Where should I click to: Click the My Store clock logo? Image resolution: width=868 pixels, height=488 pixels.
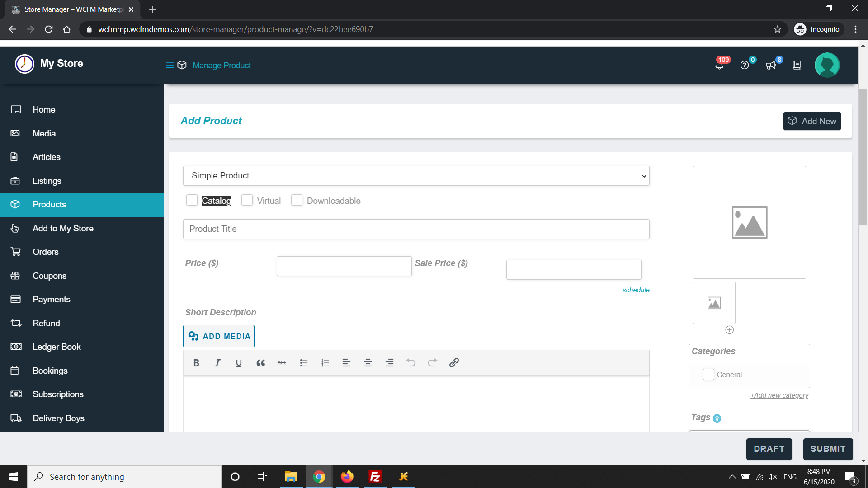(24, 64)
